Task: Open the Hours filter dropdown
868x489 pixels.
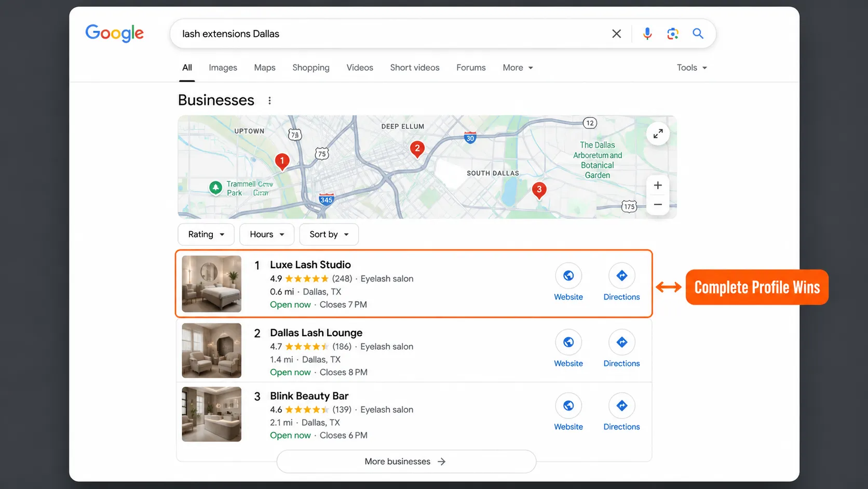Action: [267, 234]
